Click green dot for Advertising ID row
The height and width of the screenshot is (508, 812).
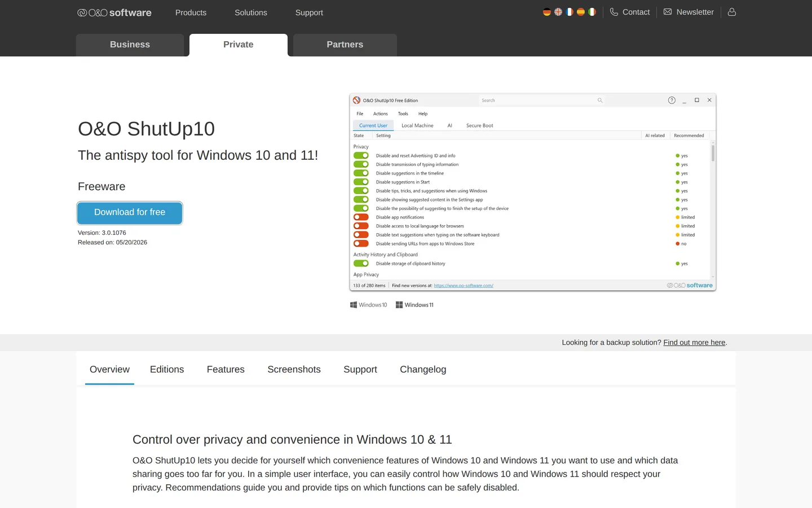click(x=678, y=156)
